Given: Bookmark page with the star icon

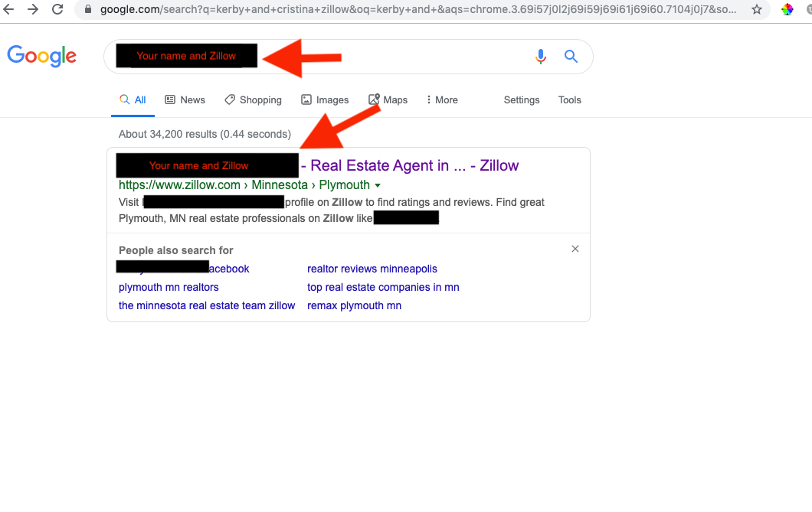Looking at the screenshot, I should [757, 9].
